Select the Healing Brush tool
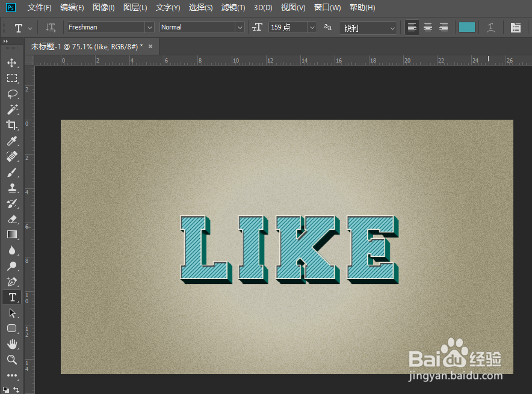The width and height of the screenshot is (532, 394). (12, 156)
